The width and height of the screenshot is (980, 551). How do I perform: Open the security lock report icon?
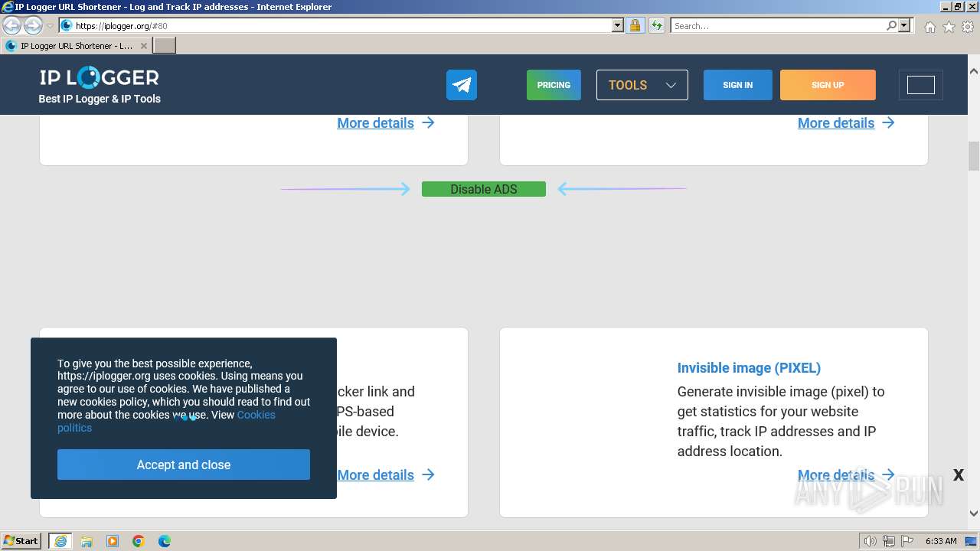coord(635,25)
